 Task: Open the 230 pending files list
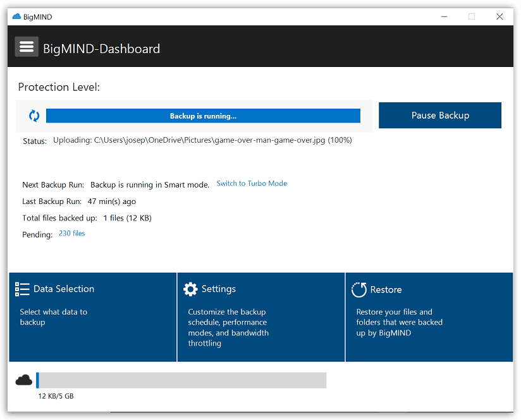pyautogui.click(x=71, y=234)
